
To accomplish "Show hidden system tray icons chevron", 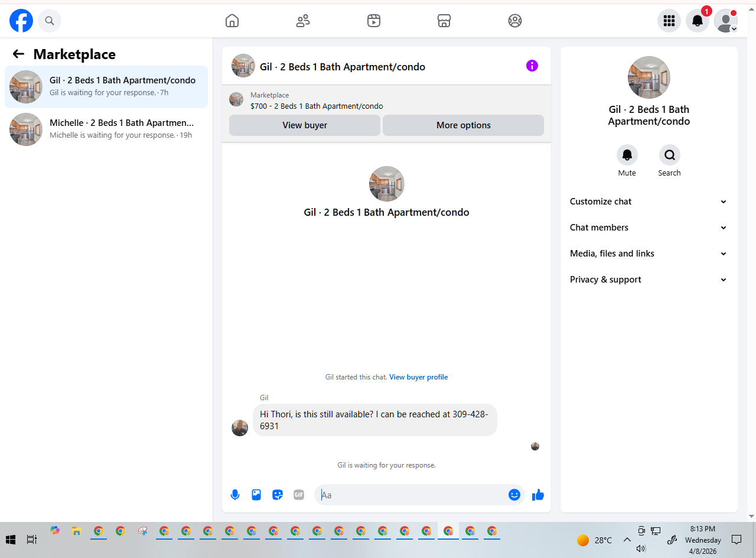I will click(627, 540).
